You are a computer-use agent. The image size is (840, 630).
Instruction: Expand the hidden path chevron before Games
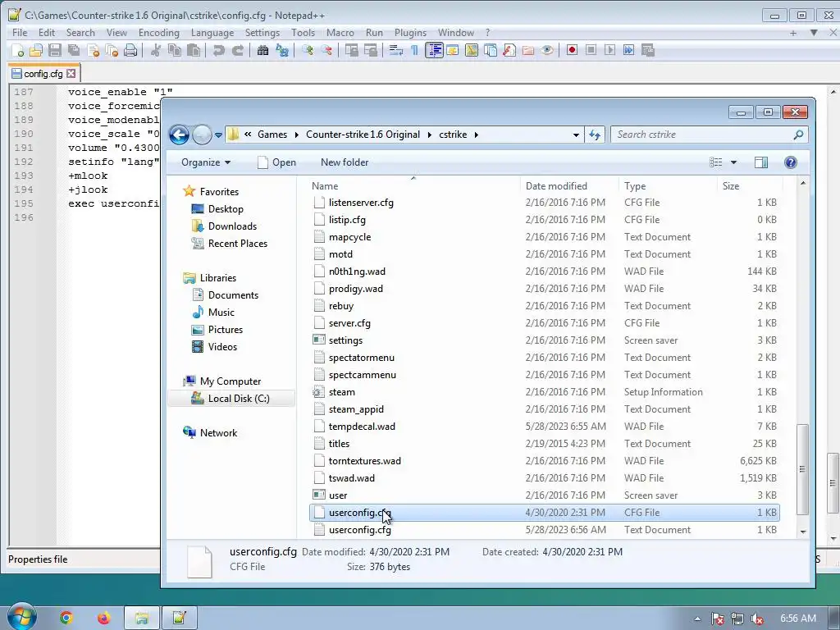[x=248, y=135]
